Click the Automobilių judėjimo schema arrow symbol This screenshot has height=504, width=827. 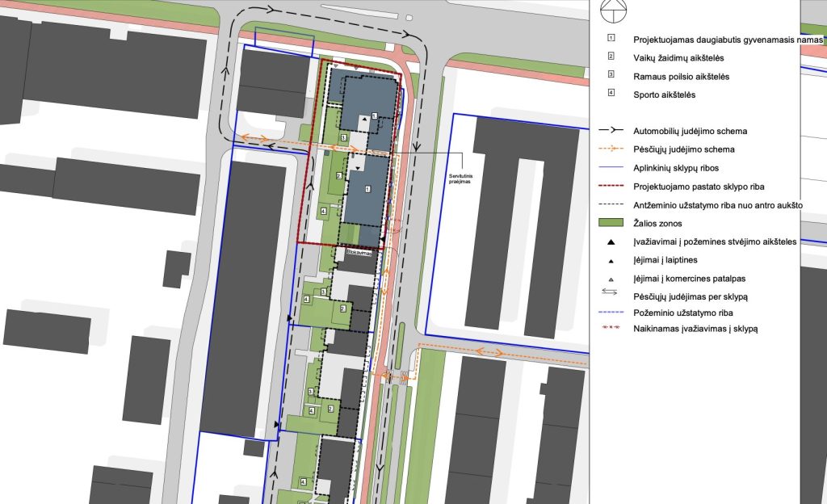610,130
